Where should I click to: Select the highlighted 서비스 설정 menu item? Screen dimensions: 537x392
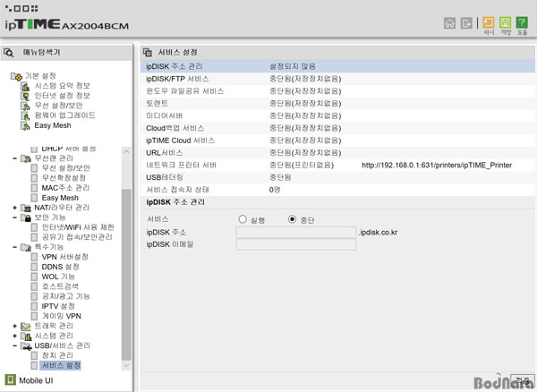61,366
